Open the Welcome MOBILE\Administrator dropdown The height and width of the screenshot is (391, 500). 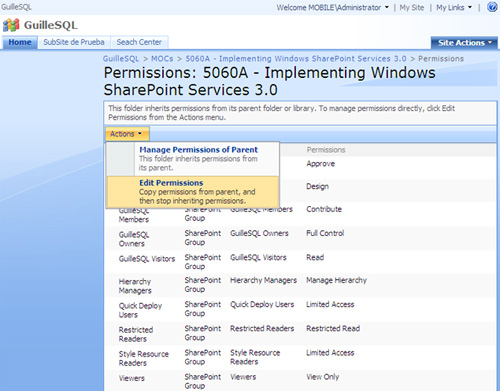tap(332, 7)
